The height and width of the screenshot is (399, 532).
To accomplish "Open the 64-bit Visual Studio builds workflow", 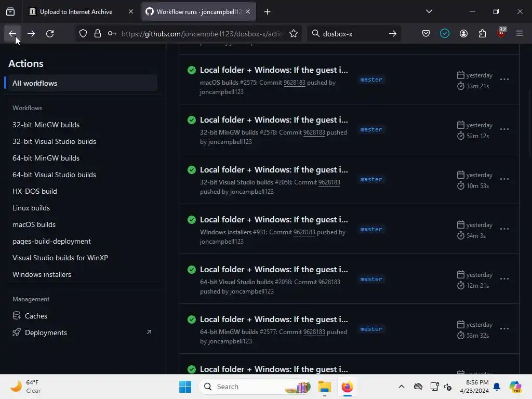I will 54,175.
